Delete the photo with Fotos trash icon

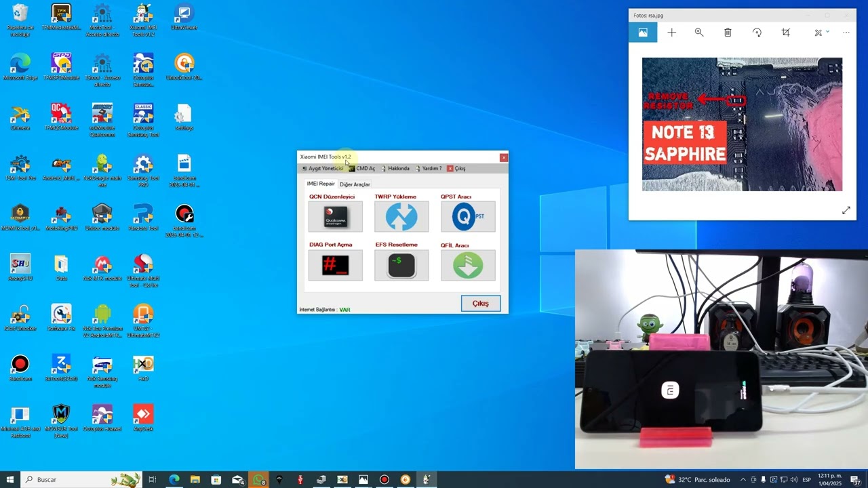(728, 32)
